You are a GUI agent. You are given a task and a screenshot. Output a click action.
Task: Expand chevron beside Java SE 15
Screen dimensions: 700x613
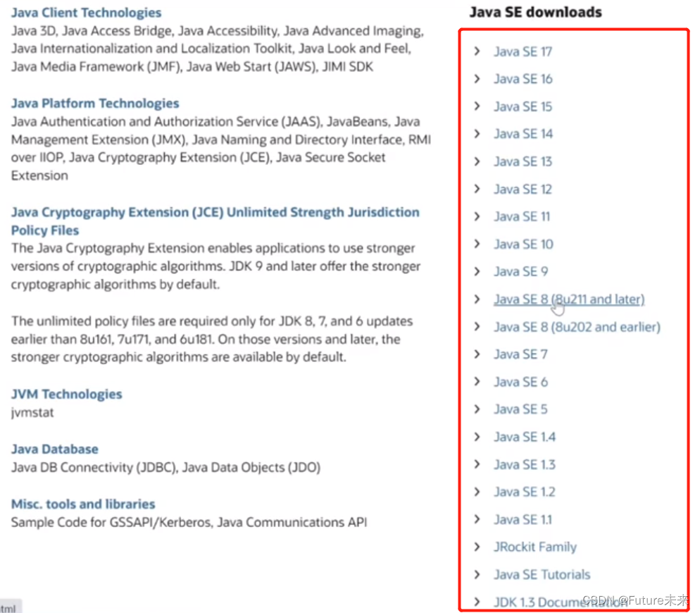coord(477,106)
